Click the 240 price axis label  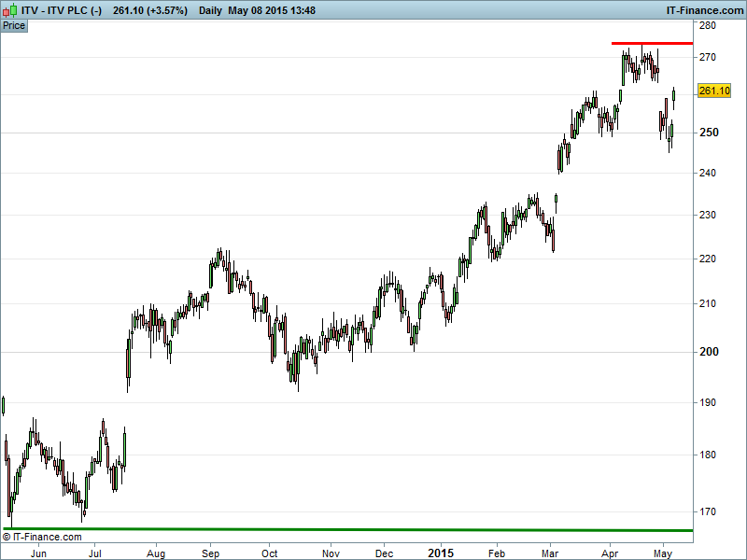coord(708,173)
